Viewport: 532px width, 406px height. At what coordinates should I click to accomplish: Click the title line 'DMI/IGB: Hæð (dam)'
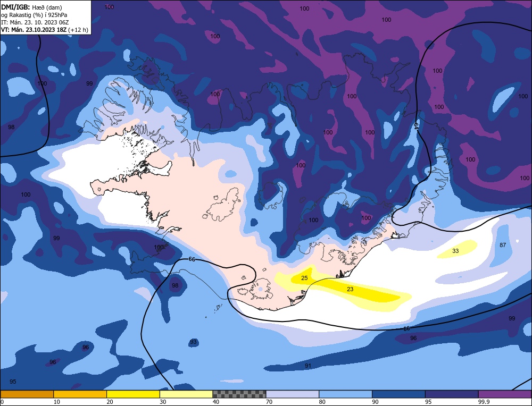point(31,7)
